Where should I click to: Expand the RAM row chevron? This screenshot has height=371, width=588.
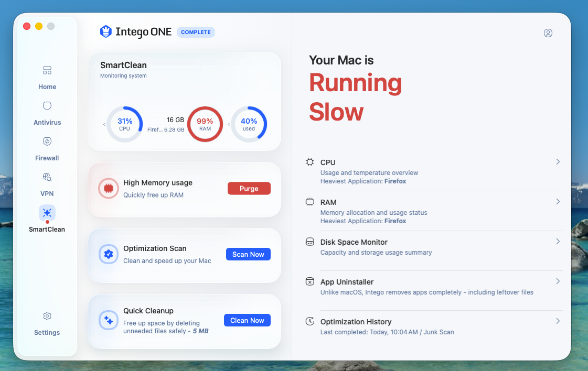(558, 202)
